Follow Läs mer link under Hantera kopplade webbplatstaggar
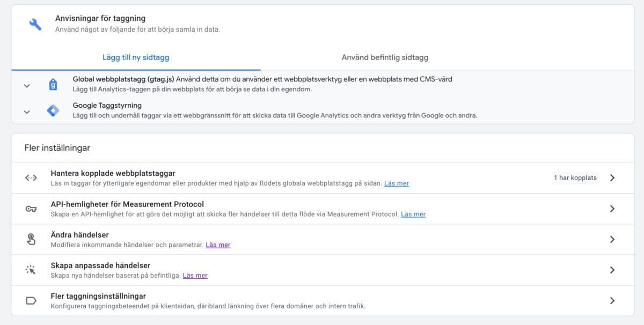 point(397,183)
